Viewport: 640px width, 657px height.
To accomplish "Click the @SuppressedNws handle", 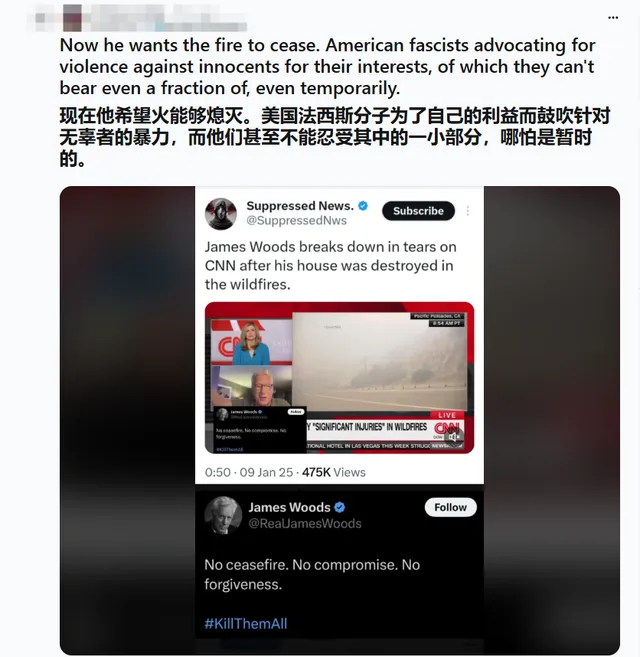I will pos(296,220).
